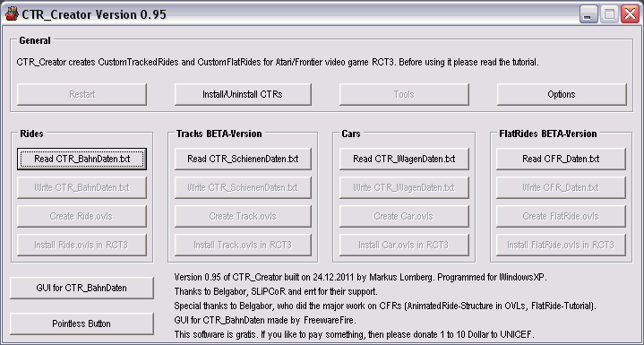Click Install FlatRide.ovls in RCT3
The image size is (644, 345).
click(x=561, y=246)
